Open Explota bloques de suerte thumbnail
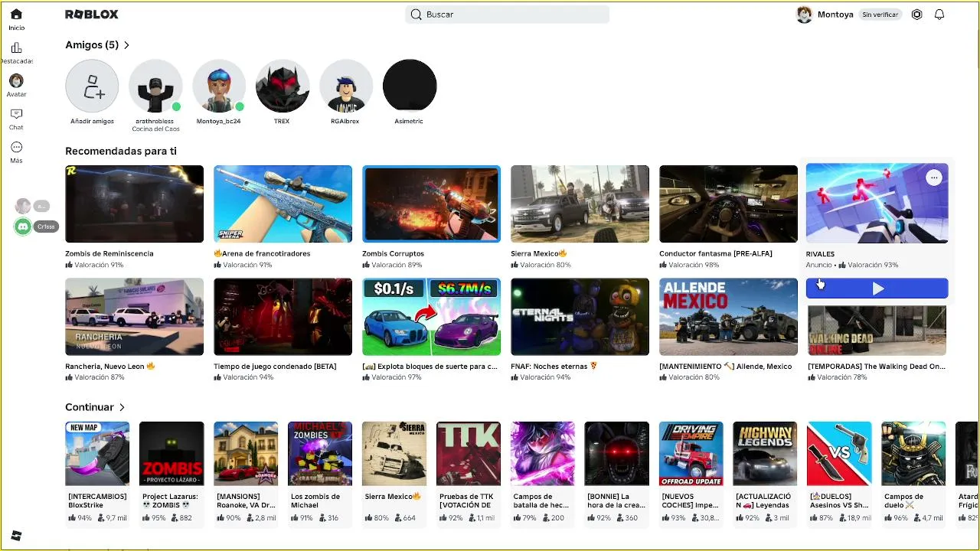Viewport: 980px width, 551px height. pos(431,317)
